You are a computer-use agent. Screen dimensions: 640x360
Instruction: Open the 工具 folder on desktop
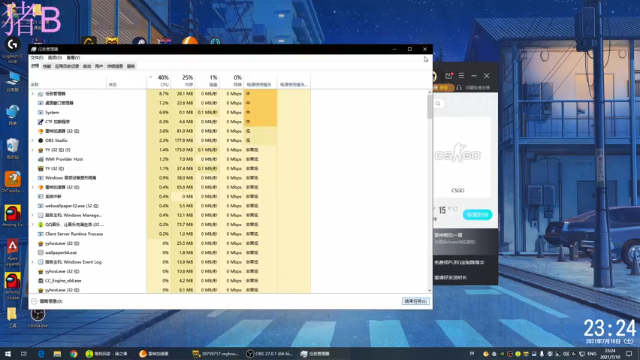click(x=12, y=318)
